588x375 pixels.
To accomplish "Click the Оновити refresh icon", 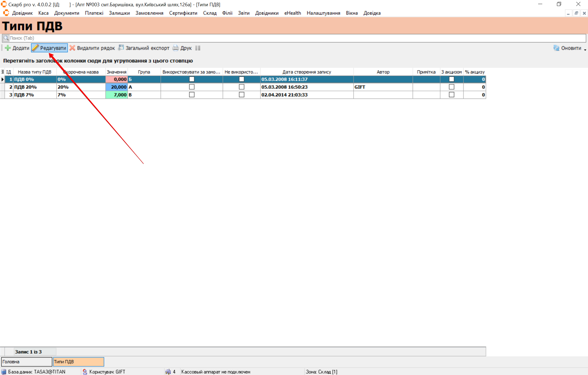I will pyautogui.click(x=556, y=48).
